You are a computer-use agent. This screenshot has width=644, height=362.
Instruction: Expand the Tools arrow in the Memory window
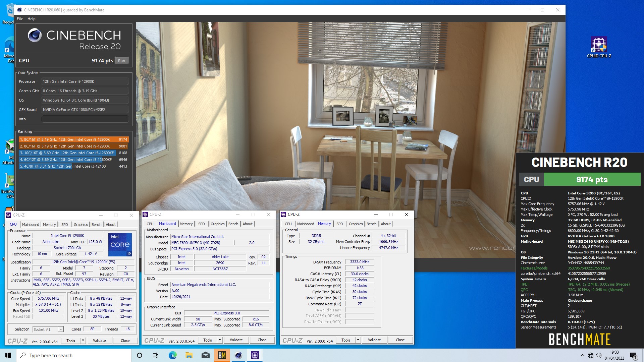[x=358, y=340]
